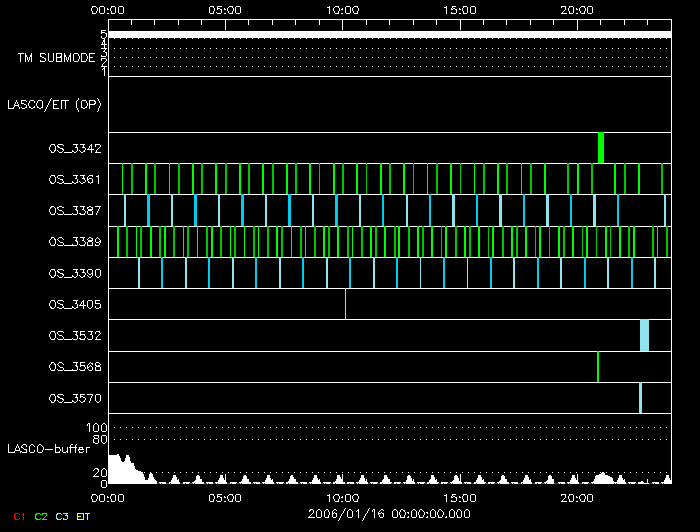Image resolution: width=700 pixels, height=532 pixels.
Task: Click the LASCO-buffer plot label
Action: click(48, 448)
